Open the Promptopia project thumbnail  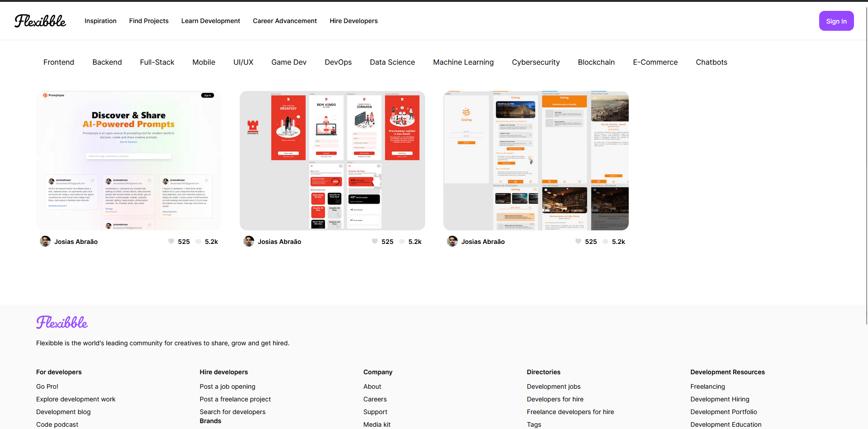[x=129, y=161]
